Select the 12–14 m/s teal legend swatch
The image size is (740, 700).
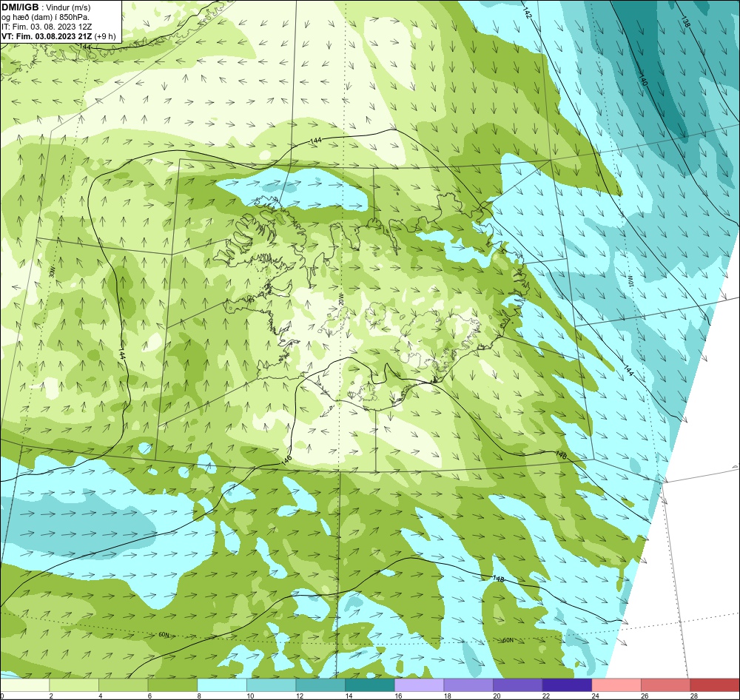(x=320, y=685)
